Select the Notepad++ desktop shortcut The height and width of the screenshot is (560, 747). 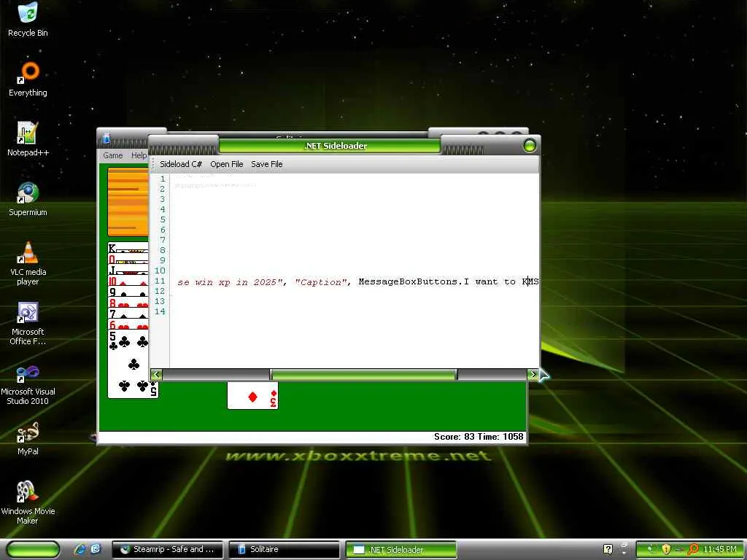[28, 139]
